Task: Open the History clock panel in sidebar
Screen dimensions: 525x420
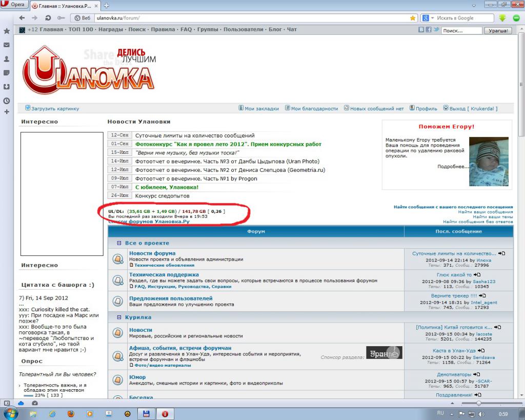Action: coord(7,101)
